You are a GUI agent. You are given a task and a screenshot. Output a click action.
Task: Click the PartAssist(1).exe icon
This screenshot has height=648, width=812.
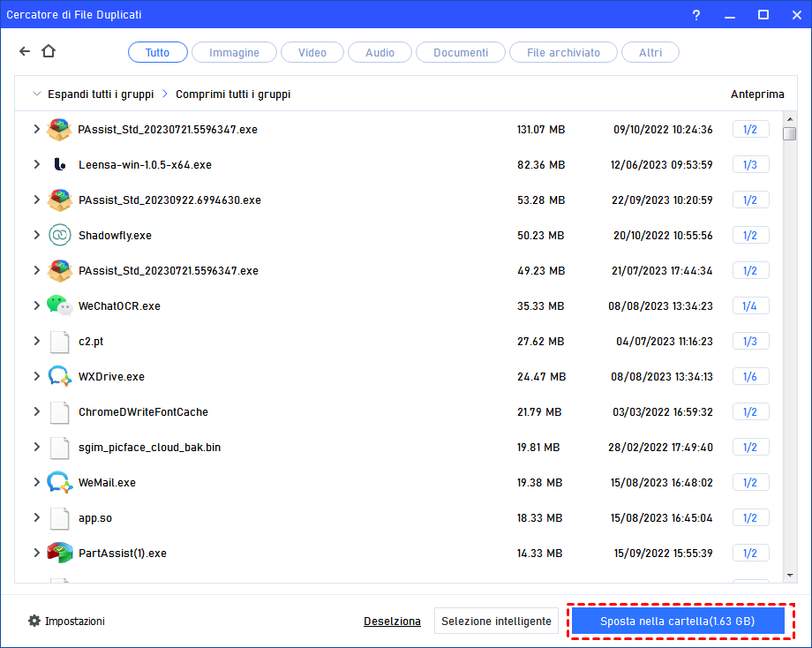[59, 554]
